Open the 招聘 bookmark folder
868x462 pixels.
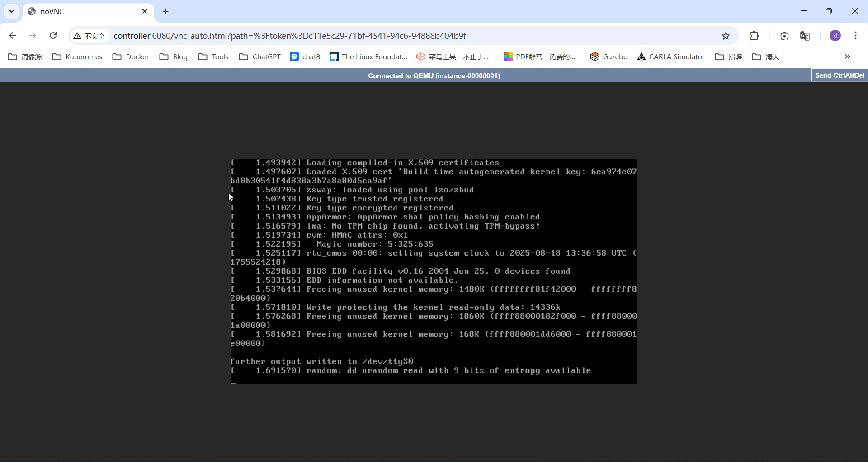(728, 56)
